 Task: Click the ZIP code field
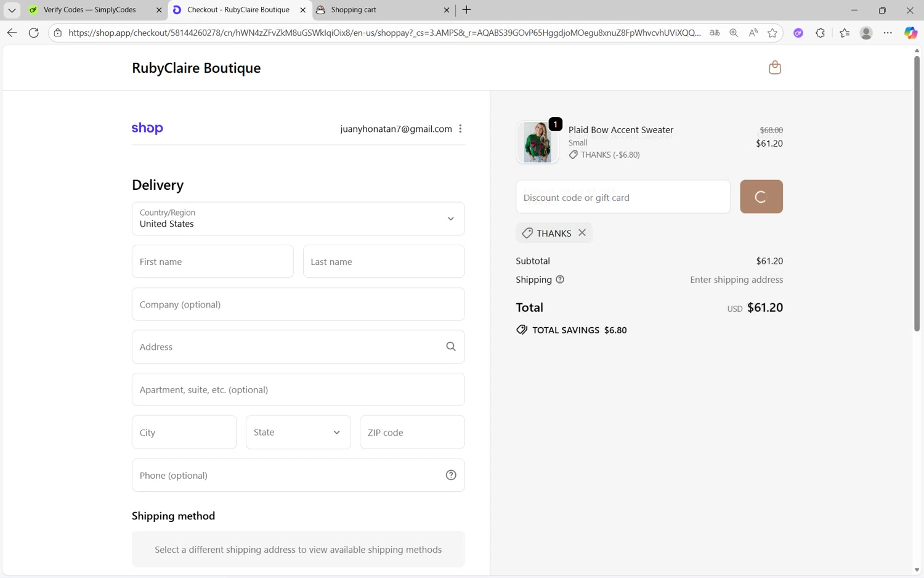(x=412, y=432)
